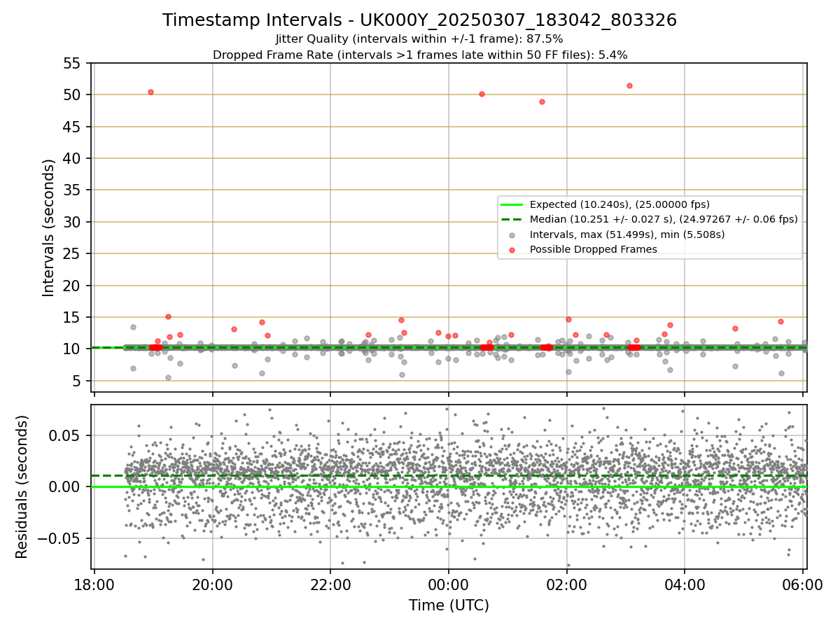Select the legend entry 'Intervals, max (51.499s), min (5.508s)'
The image size is (840, 630).
coord(627,234)
